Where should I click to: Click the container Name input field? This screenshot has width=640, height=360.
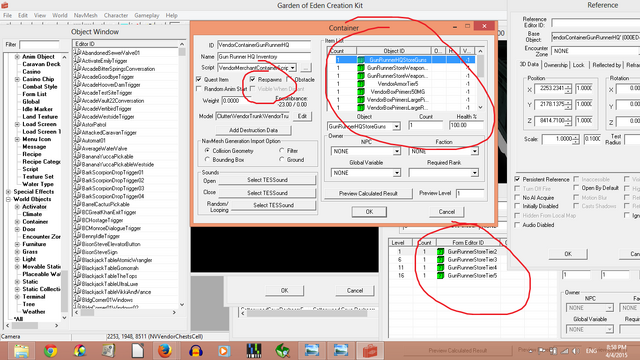pyautogui.click(x=264, y=57)
